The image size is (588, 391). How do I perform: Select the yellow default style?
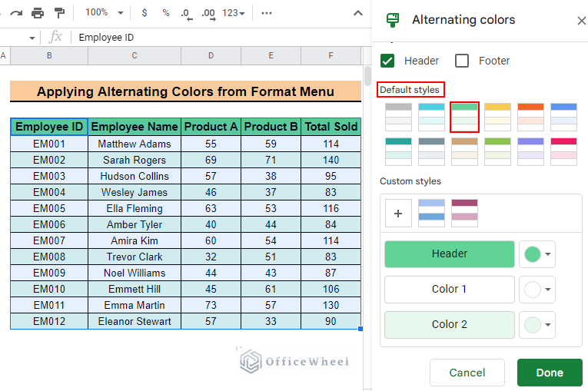(497, 117)
